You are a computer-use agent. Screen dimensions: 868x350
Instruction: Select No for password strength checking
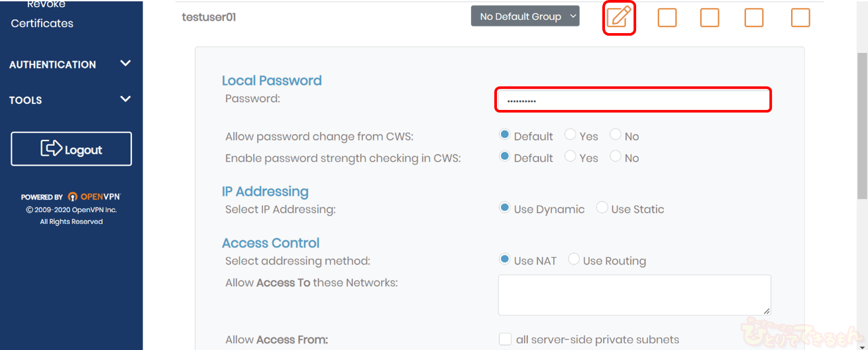[x=616, y=157]
